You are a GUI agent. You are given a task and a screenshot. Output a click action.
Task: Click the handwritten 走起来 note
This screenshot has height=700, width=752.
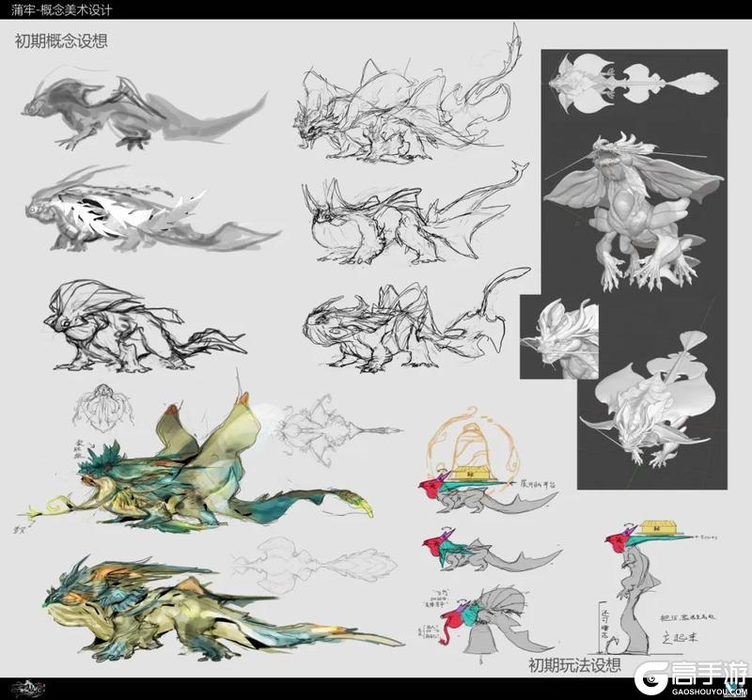pos(680,638)
